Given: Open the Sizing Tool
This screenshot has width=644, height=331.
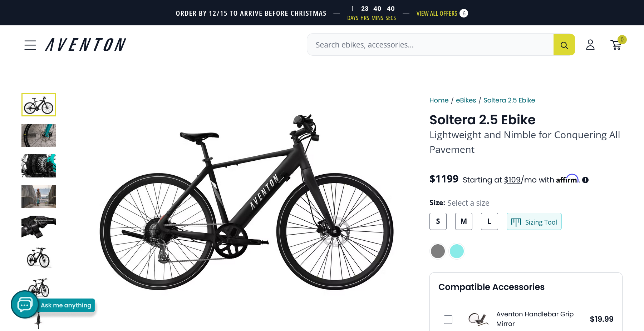Looking at the screenshot, I should (x=534, y=222).
